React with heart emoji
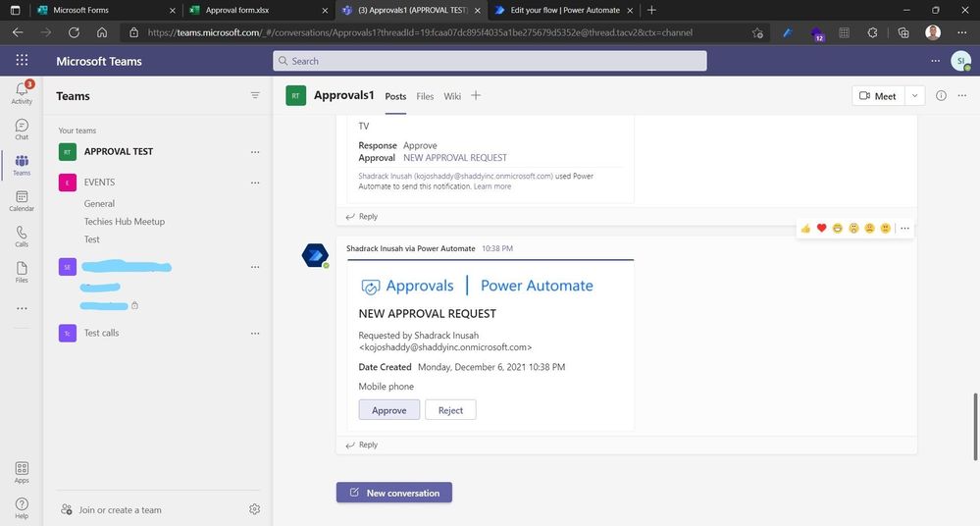This screenshot has height=526, width=980. [821, 229]
